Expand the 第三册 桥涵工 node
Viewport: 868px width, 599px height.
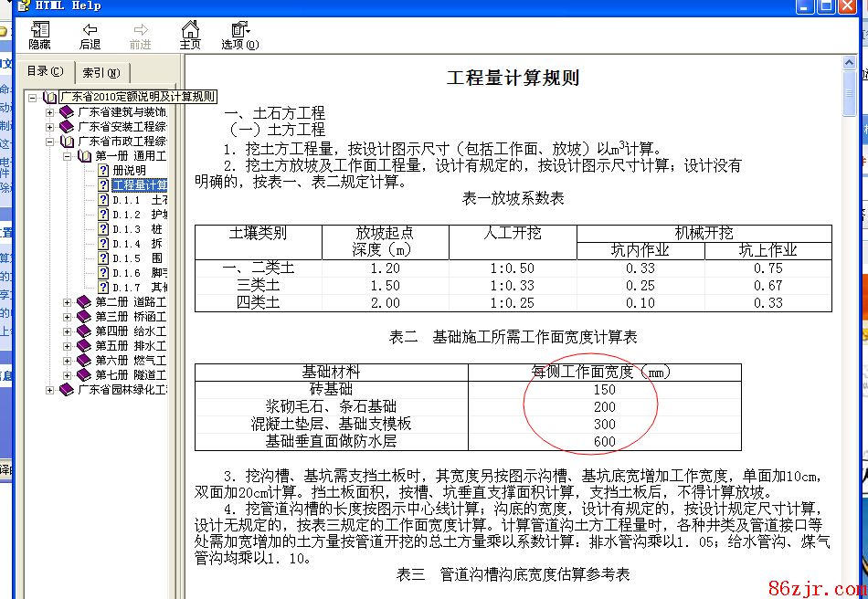[68, 317]
